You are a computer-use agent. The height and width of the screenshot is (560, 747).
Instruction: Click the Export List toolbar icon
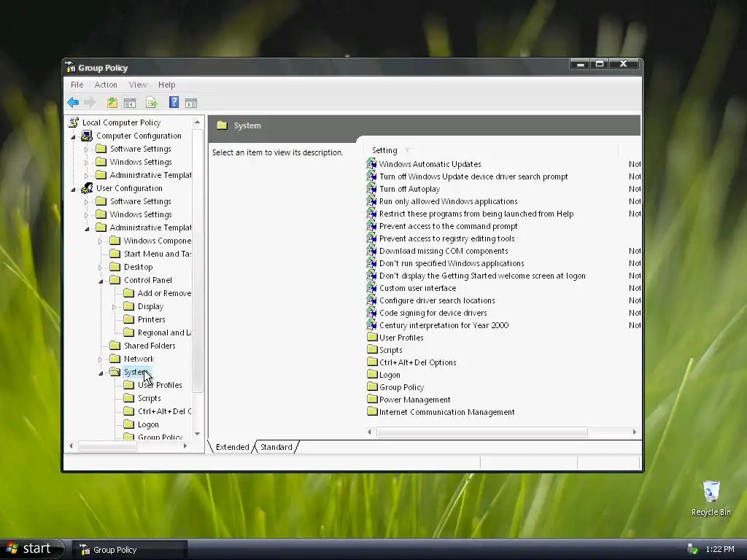[152, 103]
